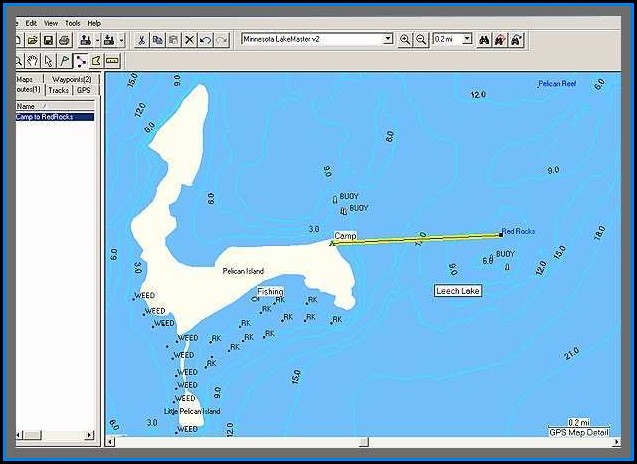
Task: Click the 21.0 depth contour label
Action: pyautogui.click(x=572, y=354)
